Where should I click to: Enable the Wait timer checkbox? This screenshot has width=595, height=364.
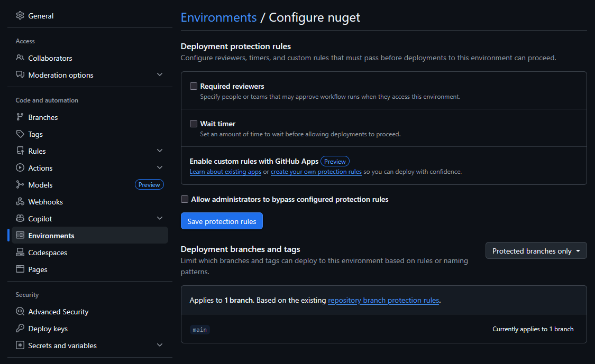(193, 123)
